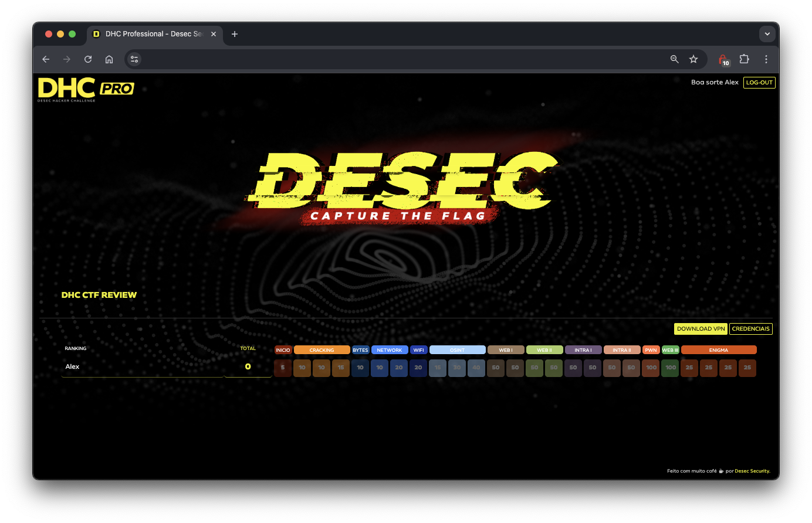Go back using the browser back arrow
Image resolution: width=812 pixels, height=523 pixels.
(46, 59)
